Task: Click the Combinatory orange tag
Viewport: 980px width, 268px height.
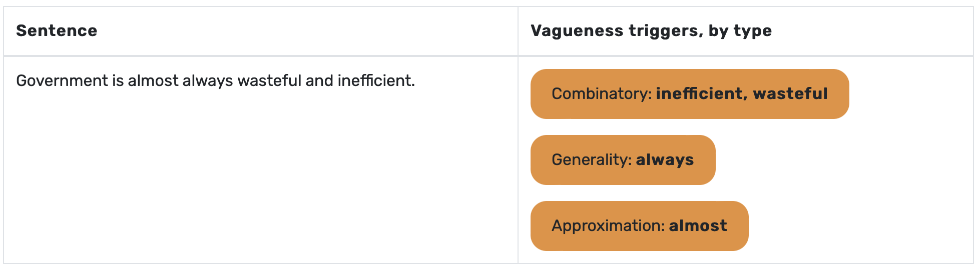Action: click(x=690, y=94)
